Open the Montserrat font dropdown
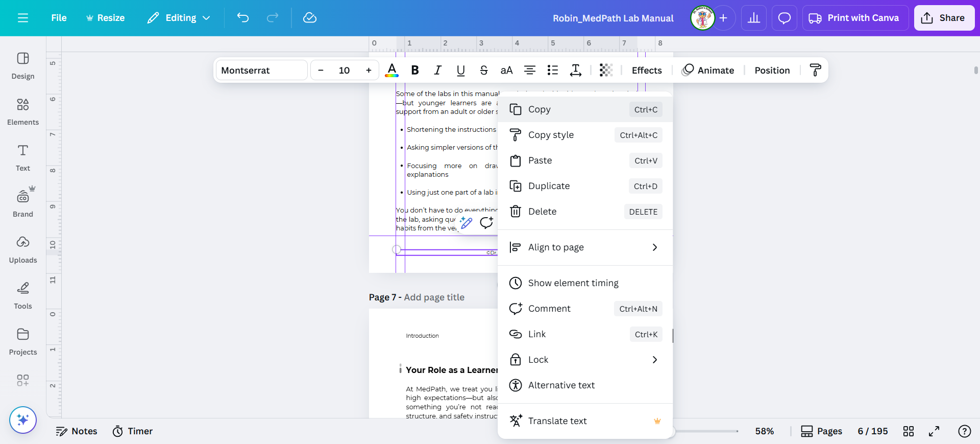 (262, 70)
